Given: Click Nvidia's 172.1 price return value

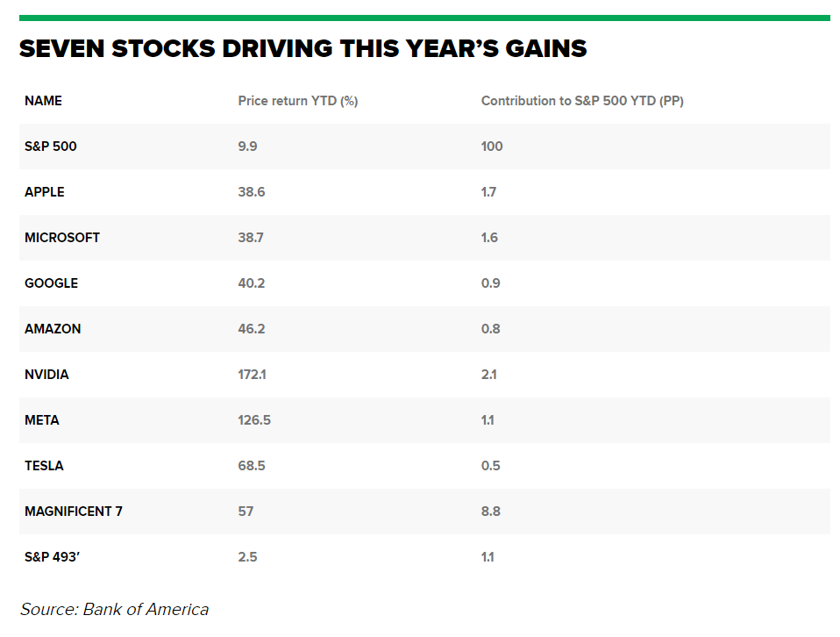Looking at the screenshot, I should 252,375.
